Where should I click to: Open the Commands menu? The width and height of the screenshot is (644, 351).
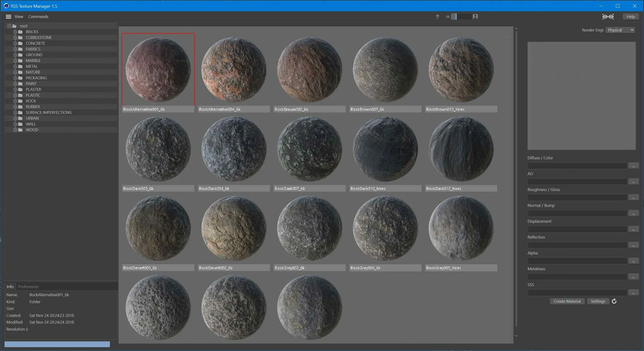tap(38, 17)
